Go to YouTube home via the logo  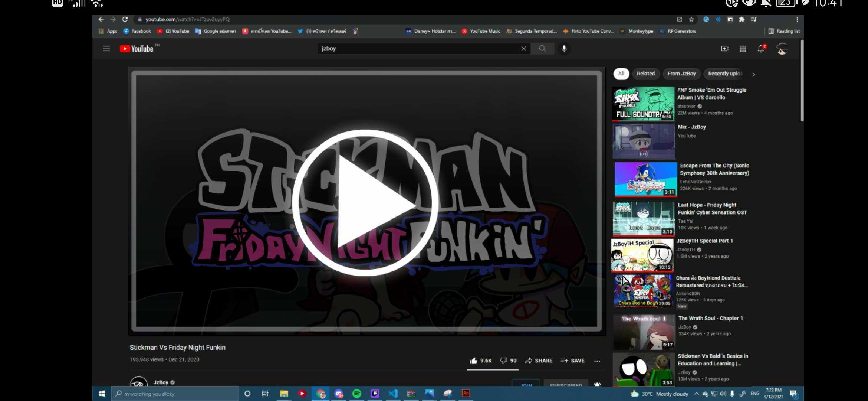tap(137, 49)
